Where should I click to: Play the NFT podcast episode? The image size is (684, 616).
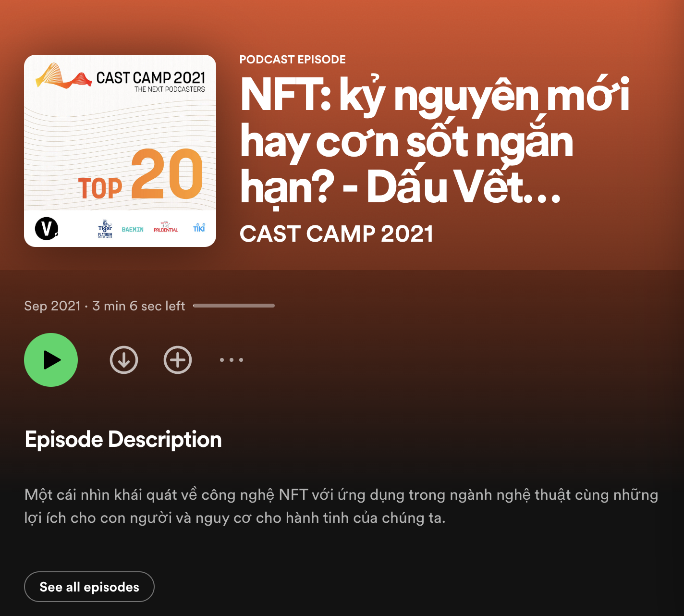(51, 360)
